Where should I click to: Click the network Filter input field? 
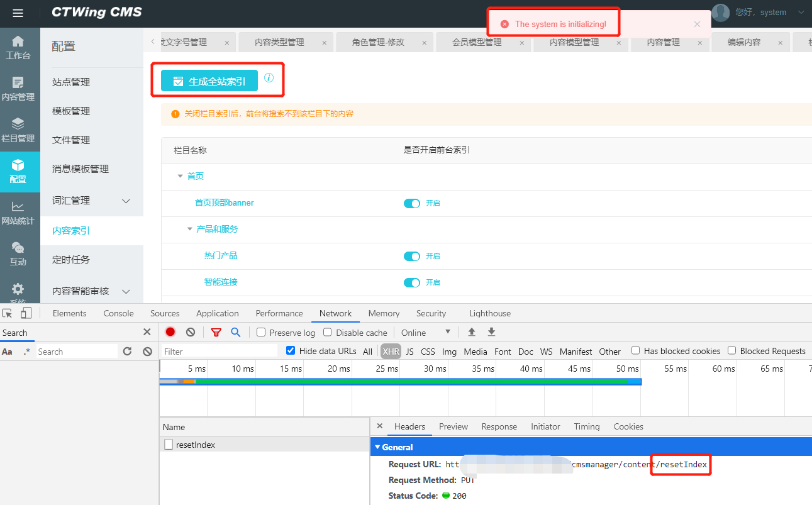point(218,352)
